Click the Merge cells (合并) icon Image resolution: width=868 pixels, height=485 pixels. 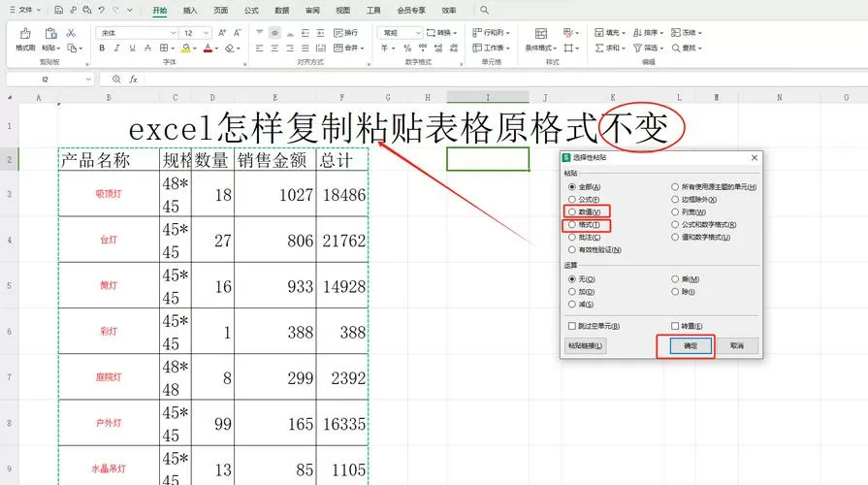[338, 48]
